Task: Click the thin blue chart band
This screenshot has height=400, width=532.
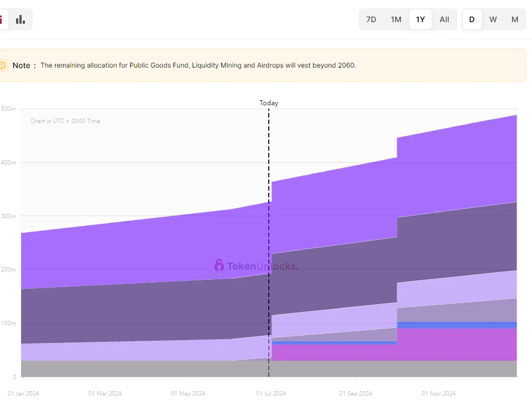Action: (x=454, y=325)
